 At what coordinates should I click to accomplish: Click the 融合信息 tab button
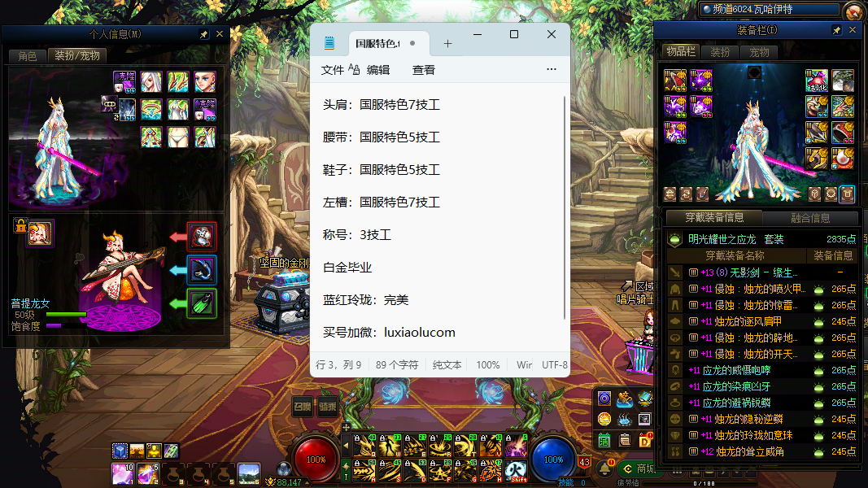pos(810,218)
